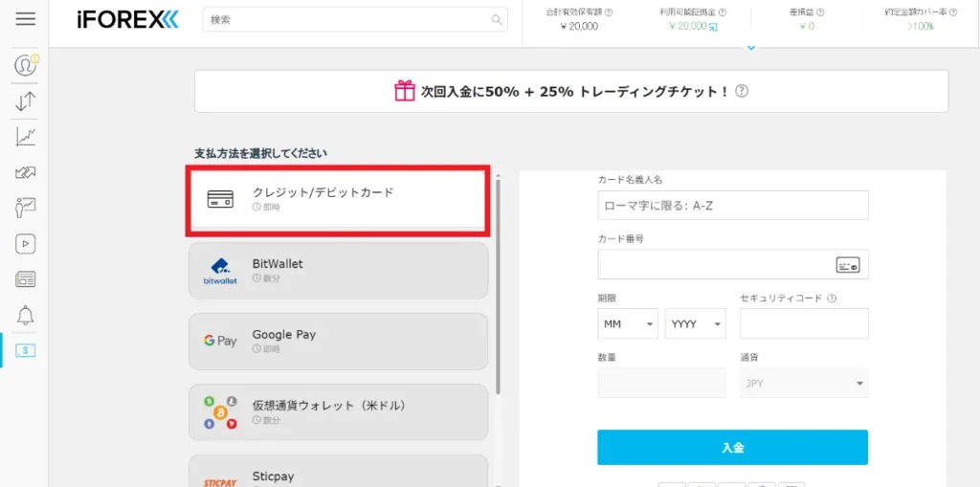Click the ¥ 20,000 total equity value
980x487 pixels.
click(x=579, y=26)
